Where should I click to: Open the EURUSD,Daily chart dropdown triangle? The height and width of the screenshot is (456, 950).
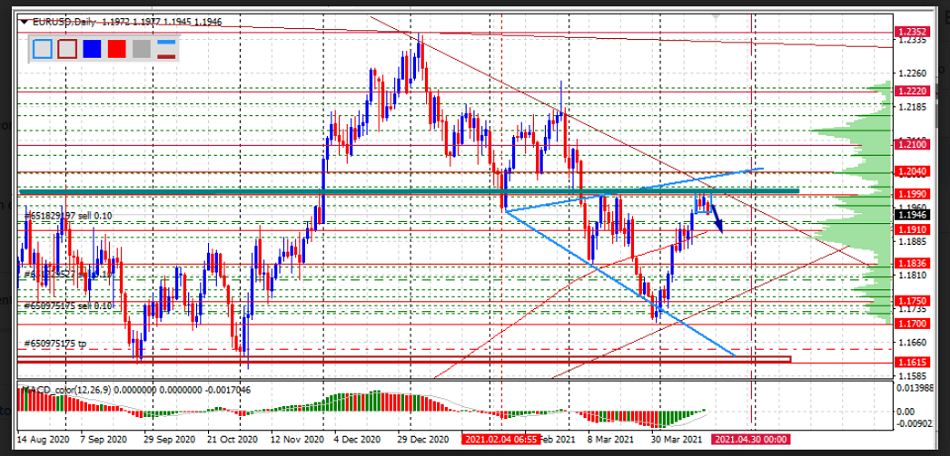[24, 20]
